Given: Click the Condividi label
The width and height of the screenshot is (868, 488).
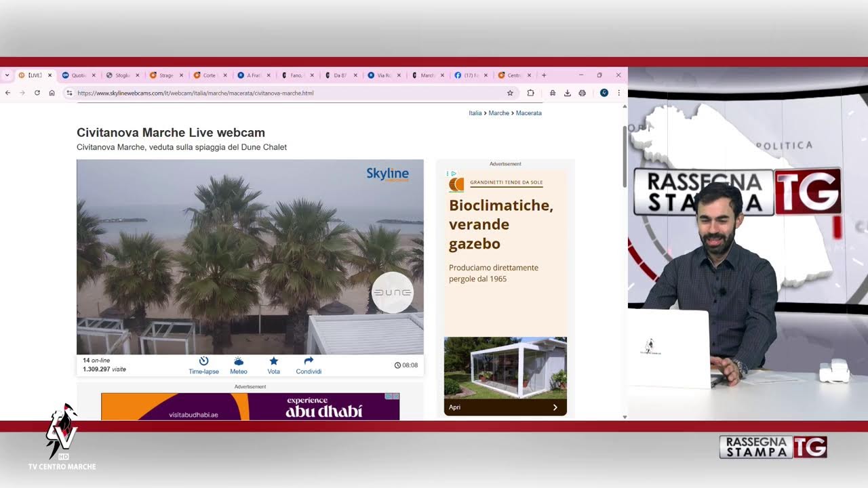Looking at the screenshot, I should tap(309, 371).
